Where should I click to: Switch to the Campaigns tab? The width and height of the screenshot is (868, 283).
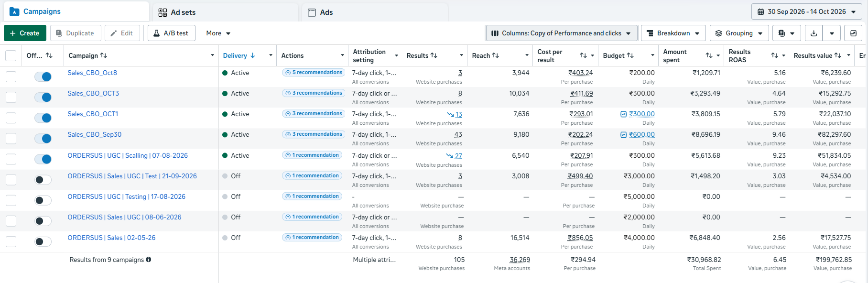76,11
